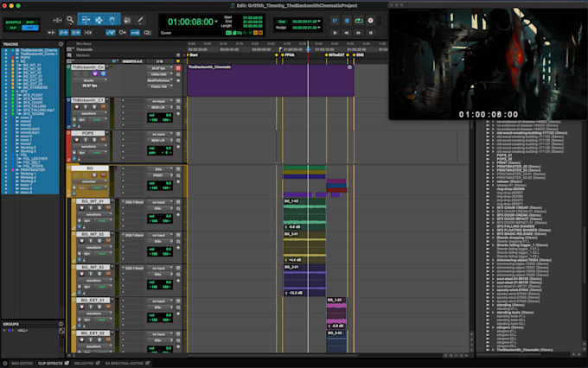588x368 pixels.
Task: Select the Trim tool
Action: 85,20
